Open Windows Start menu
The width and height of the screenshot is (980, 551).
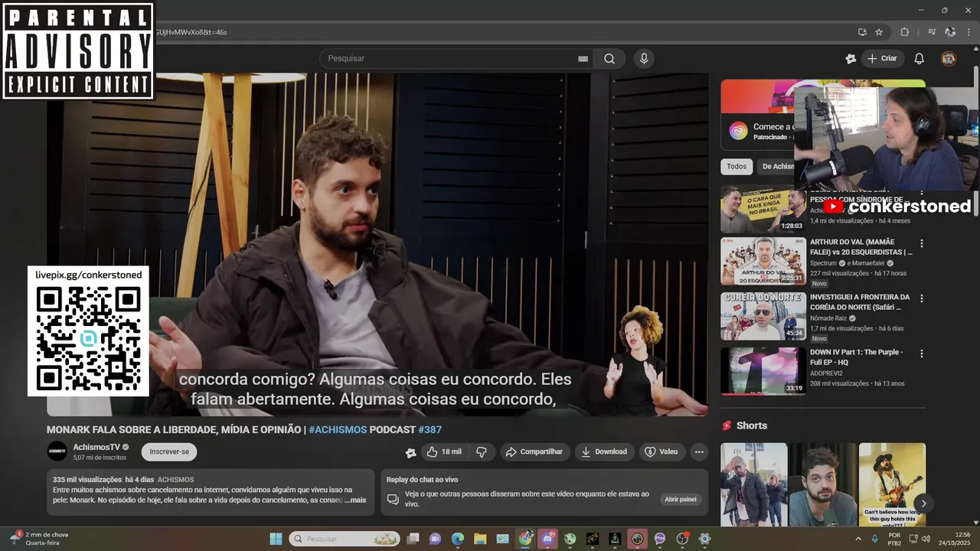(276, 539)
